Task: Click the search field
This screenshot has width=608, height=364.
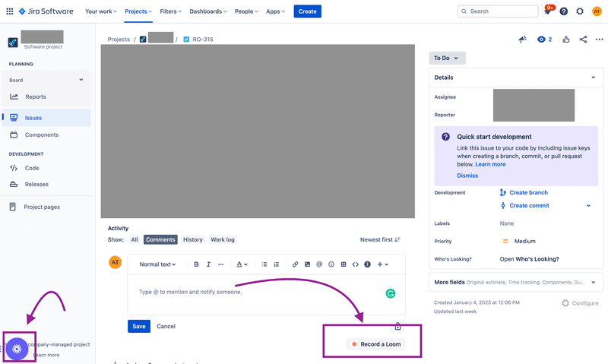Action: (498, 11)
